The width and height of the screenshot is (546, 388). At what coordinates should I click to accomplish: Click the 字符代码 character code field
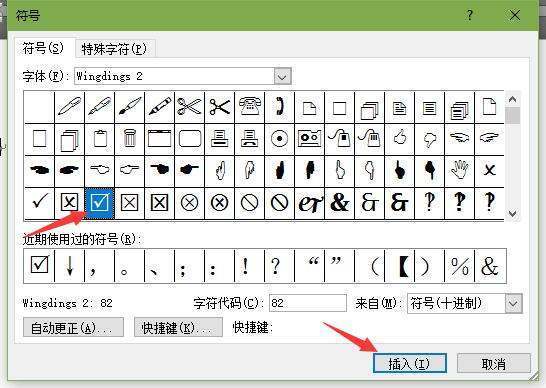pos(308,303)
